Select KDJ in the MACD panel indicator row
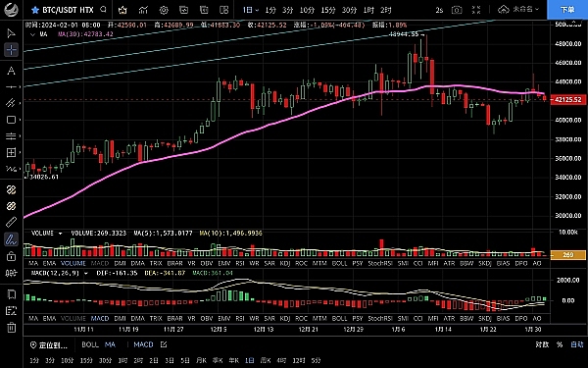Viewport: 588px width, 368px height. pyautogui.click(x=285, y=318)
